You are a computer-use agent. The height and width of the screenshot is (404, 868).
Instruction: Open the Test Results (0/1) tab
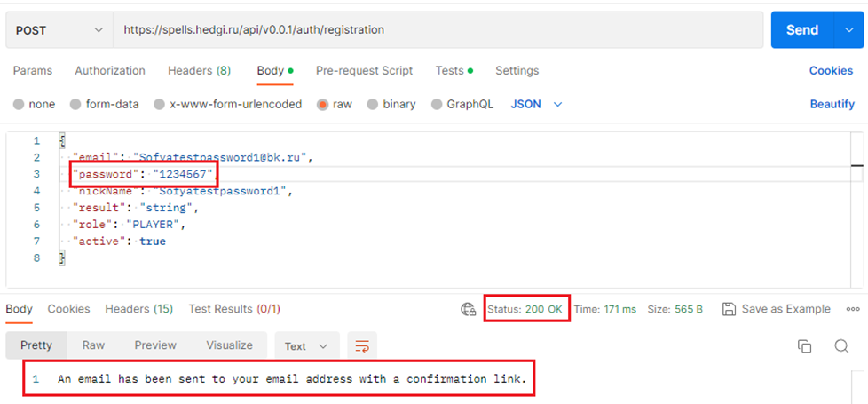[x=234, y=309]
